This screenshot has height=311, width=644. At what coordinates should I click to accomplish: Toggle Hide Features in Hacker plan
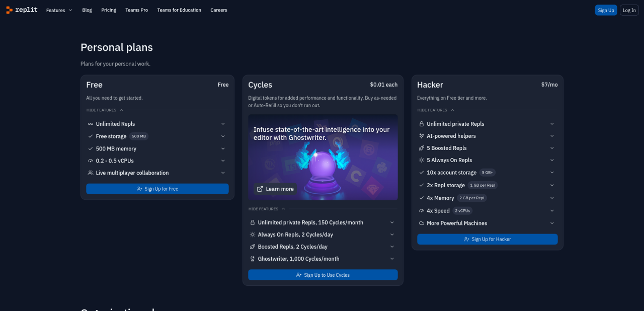(436, 110)
